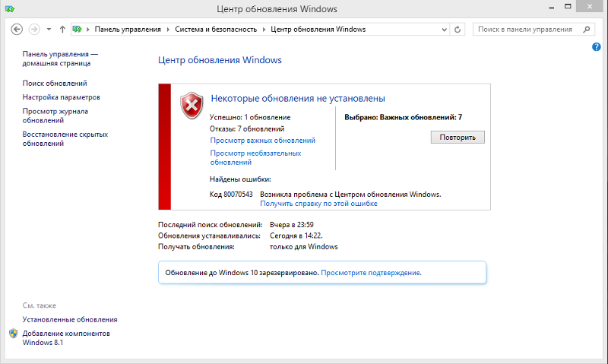Click the только для Windows value
The height and width of the screenshot is (364, 608).
point(303,246)
